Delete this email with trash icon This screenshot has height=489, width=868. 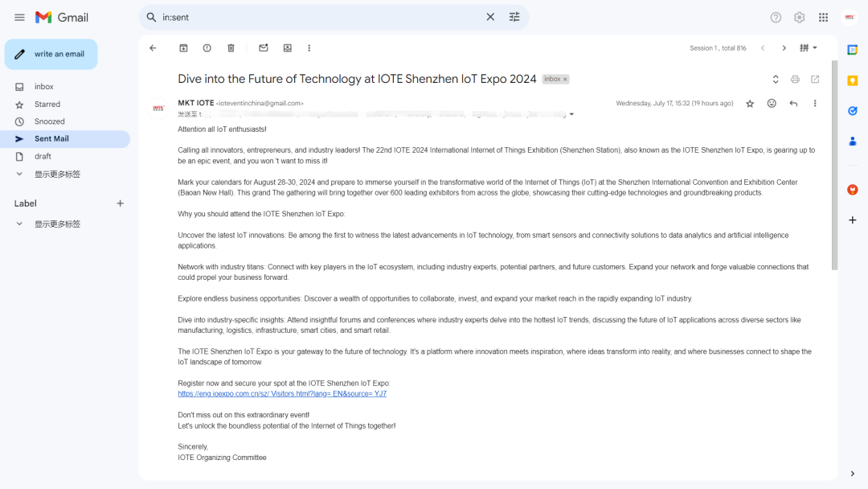click(231, 48)
